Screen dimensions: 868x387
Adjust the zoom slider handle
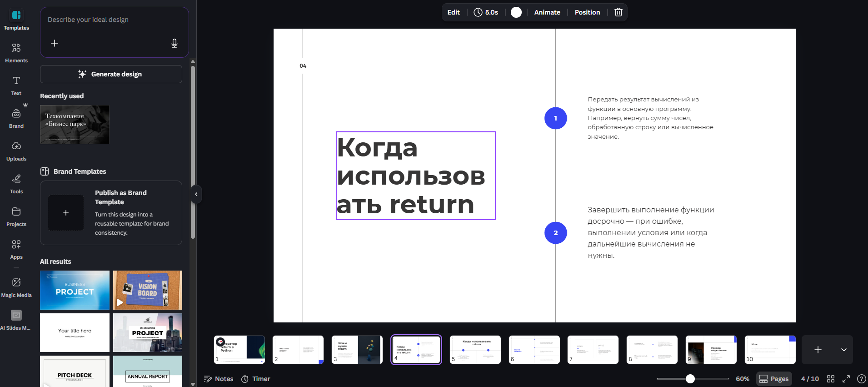690,379
